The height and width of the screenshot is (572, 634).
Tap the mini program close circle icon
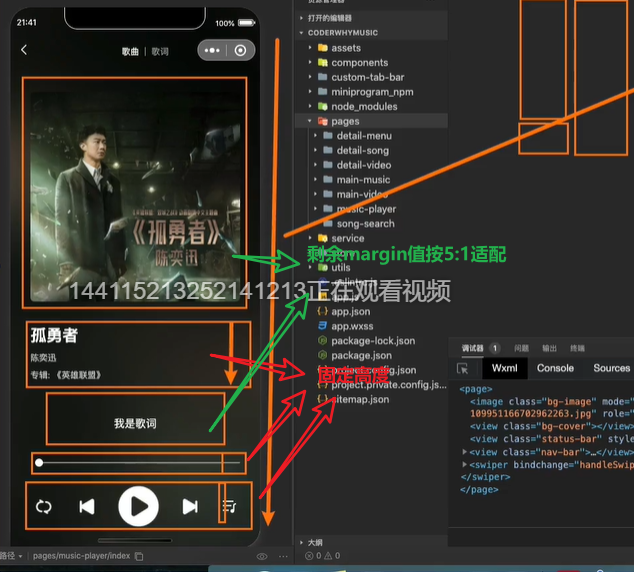click(240, 51)
